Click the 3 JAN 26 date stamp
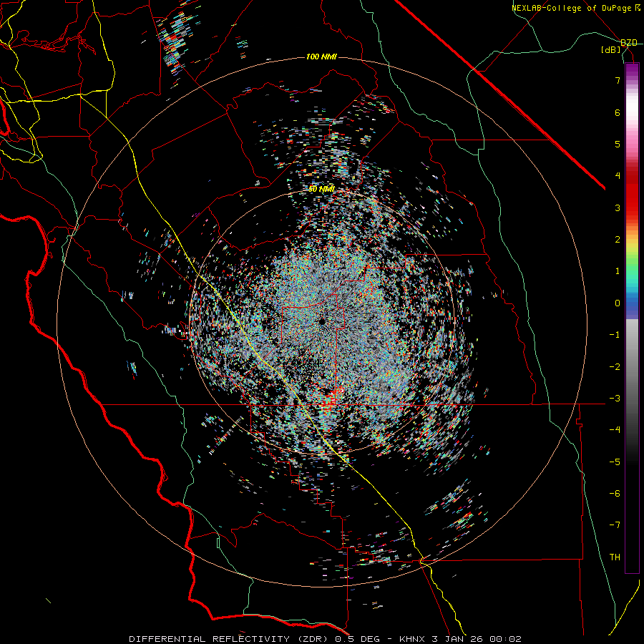Viewport: 644px width, 644px height. tap(457, 639)
